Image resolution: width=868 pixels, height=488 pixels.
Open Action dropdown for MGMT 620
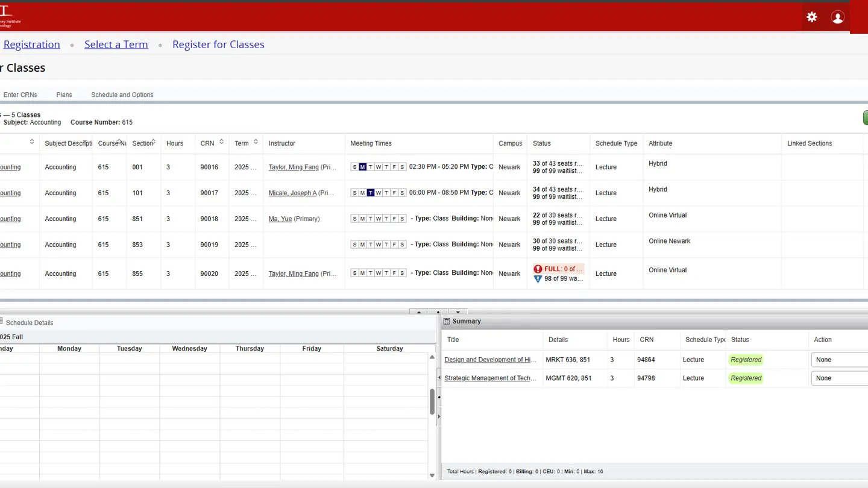(x=840, y=378)
